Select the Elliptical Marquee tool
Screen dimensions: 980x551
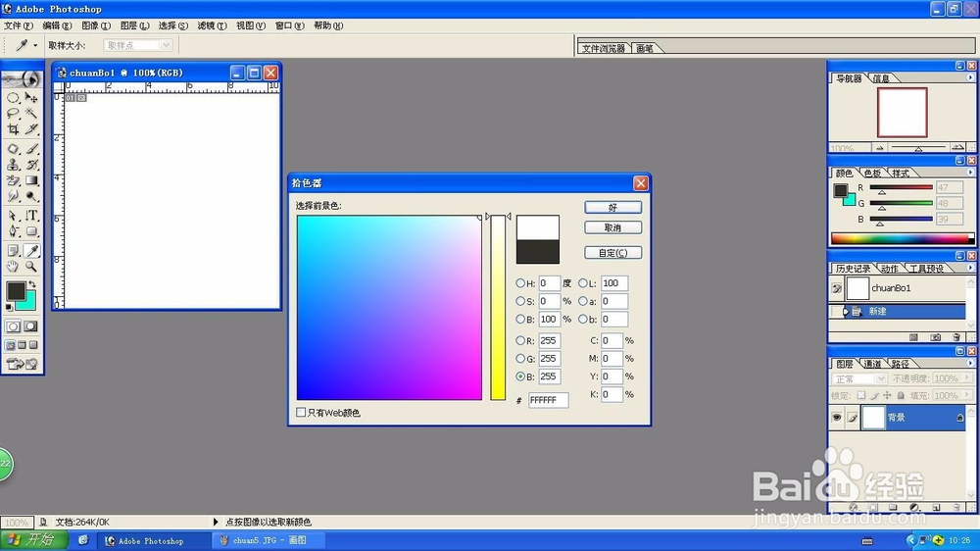tap(13, 98)
